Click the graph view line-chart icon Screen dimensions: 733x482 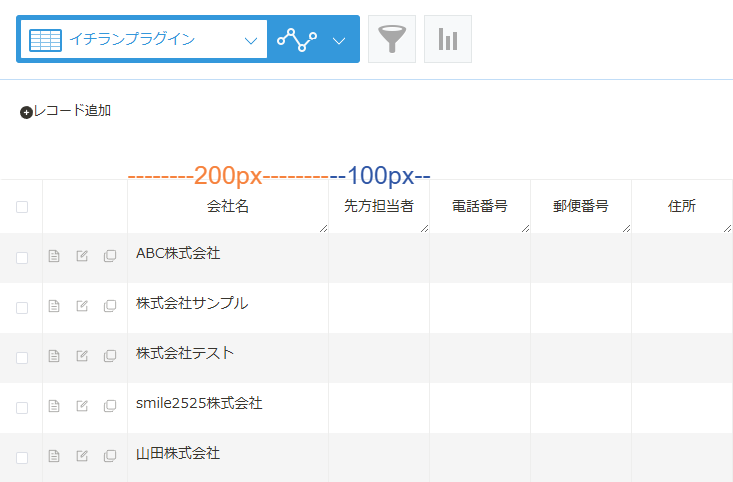click(x=297, y=39)
